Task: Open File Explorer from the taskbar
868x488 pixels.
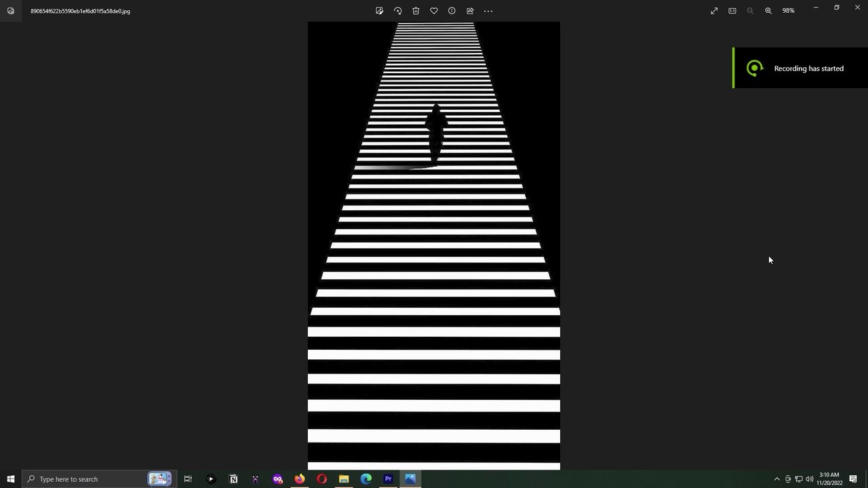Action: pyautogui.click(x=344, y=479)
